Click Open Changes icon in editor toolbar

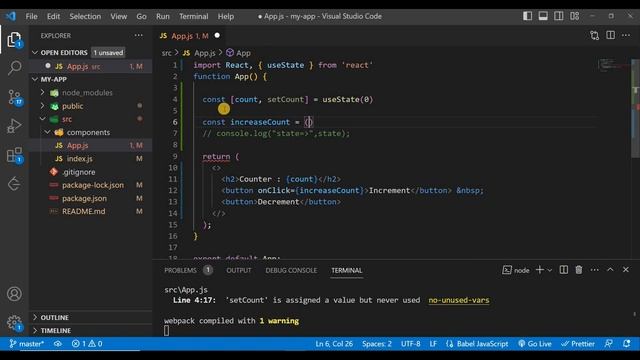pyautogui.click(x=594, y=36)
